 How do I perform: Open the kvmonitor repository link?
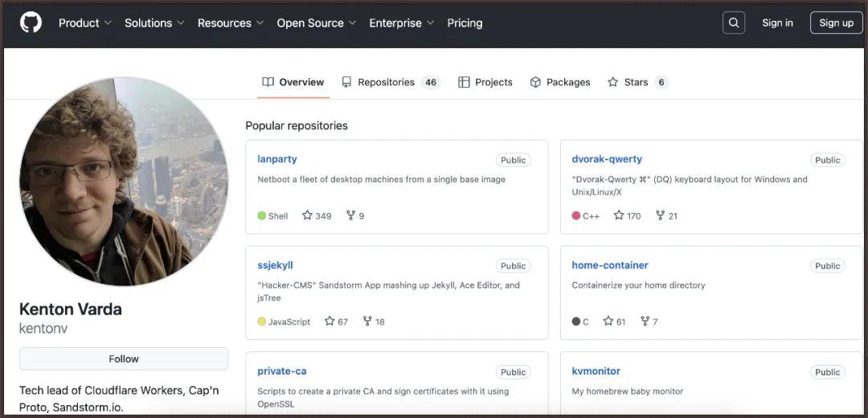coord(596,371)
